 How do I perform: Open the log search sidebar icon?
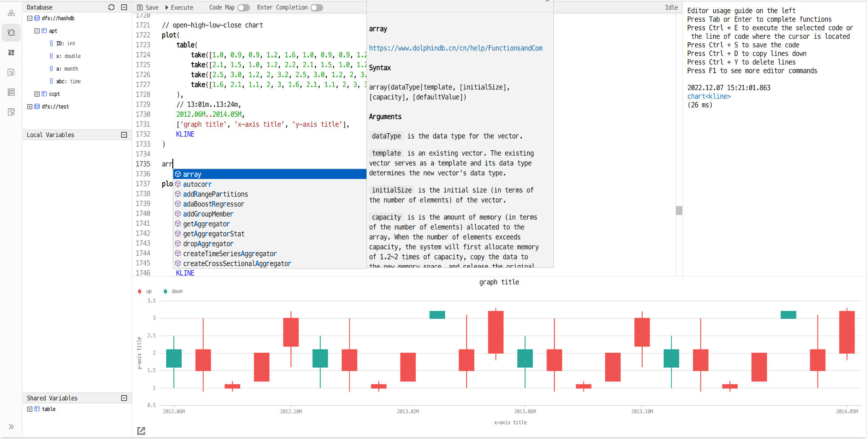click(x=11, y=112)
